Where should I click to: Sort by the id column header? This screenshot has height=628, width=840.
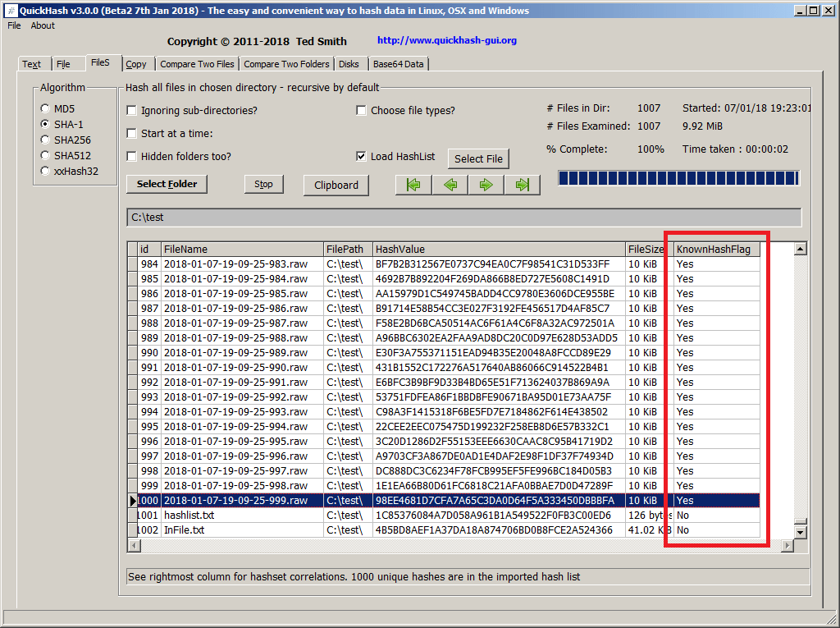149,249
